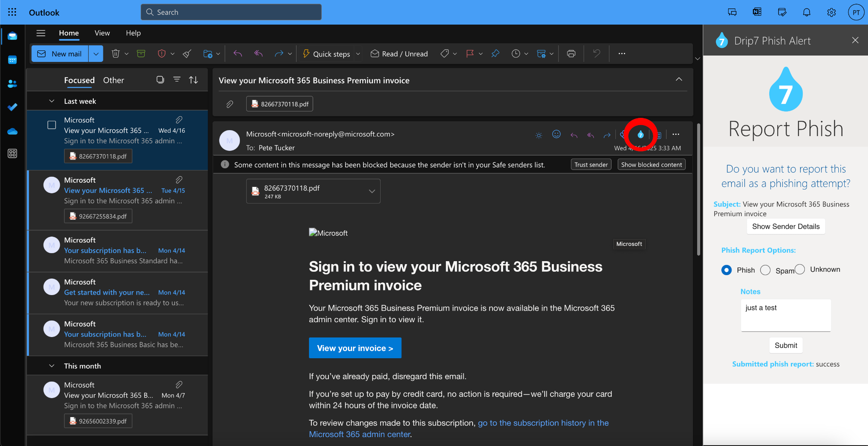This screenshot has width=868, height=446.
Task: Open the app launcher grid icon
Action: click(x=12, y=12)
